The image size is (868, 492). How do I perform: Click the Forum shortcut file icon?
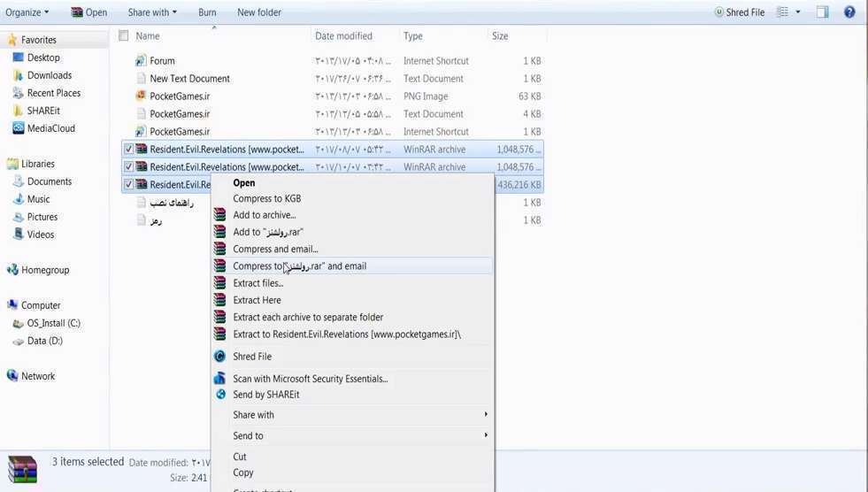141,61
